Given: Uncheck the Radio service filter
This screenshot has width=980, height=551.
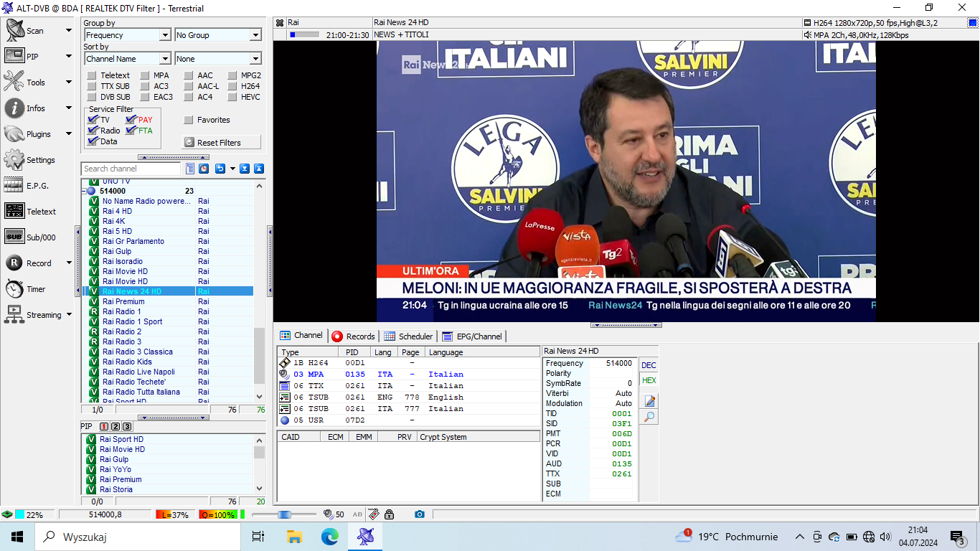Looking at the screenshot, I should [x=93, y=131].
